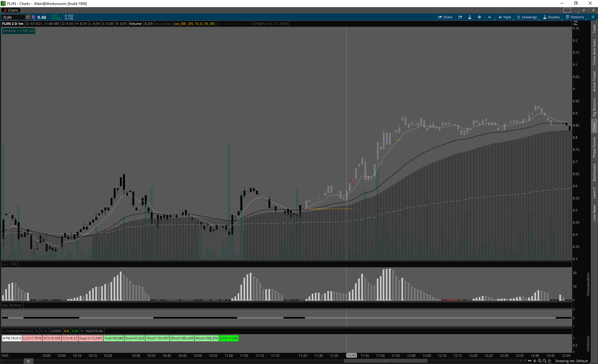Select the pointing hand drawing tool

point(550,361)
